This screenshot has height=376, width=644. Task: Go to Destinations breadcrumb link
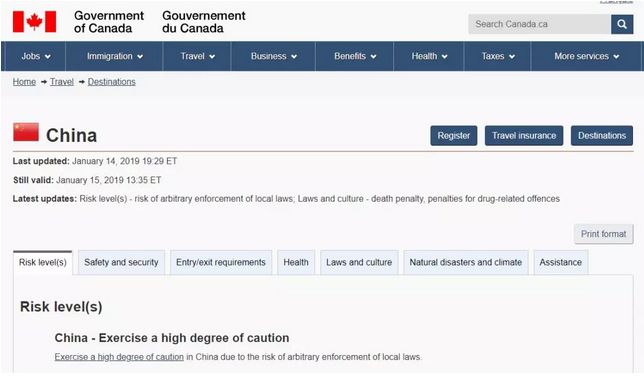[111, 82]
